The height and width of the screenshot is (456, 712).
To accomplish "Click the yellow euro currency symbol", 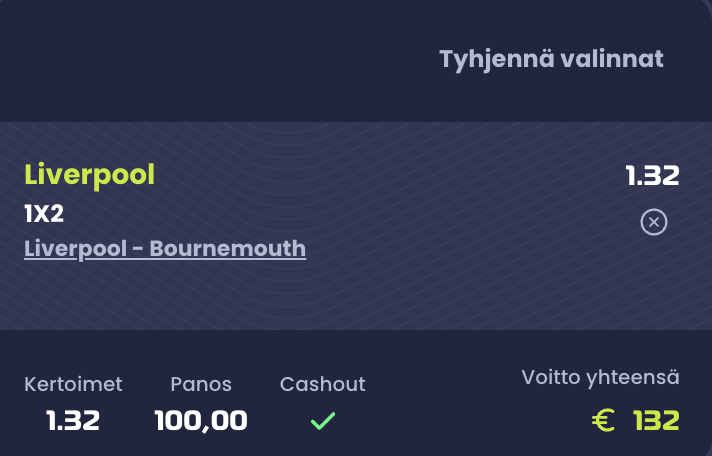I will [603, 420].
